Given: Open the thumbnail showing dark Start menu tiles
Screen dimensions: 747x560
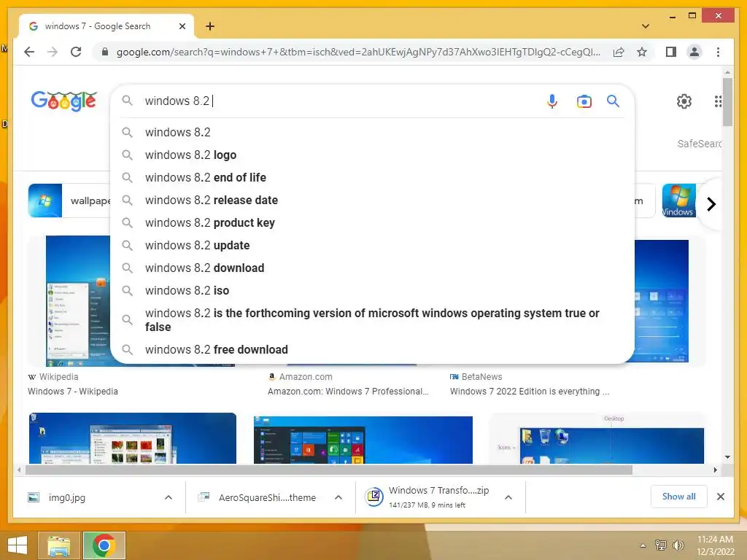Looking at the screenshot, I should (363, 440).
